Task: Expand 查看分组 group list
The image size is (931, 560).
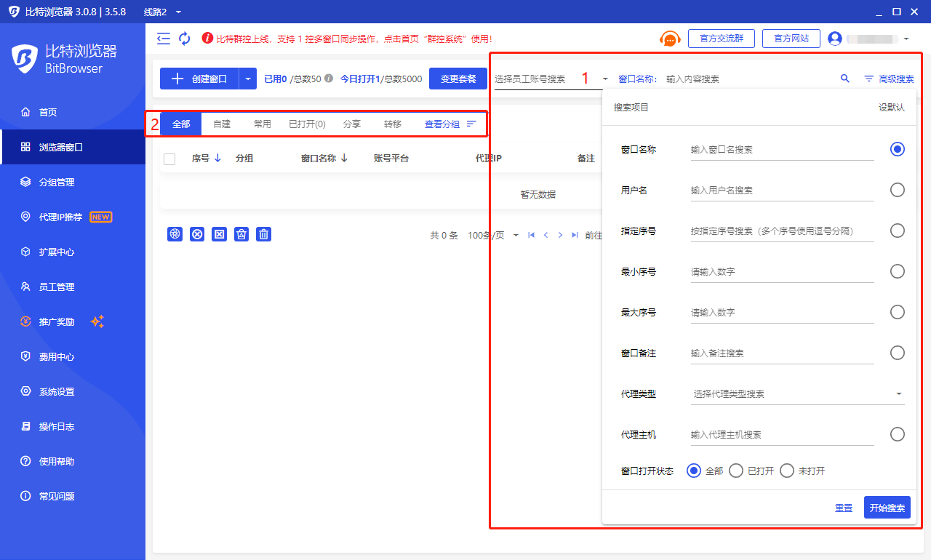Action: pos(450,124)
